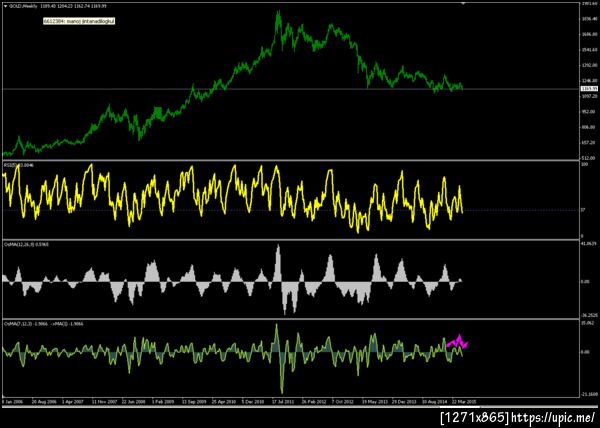
Task: Click the 5 Dec 2010 date label
Action: coord(253,402)
